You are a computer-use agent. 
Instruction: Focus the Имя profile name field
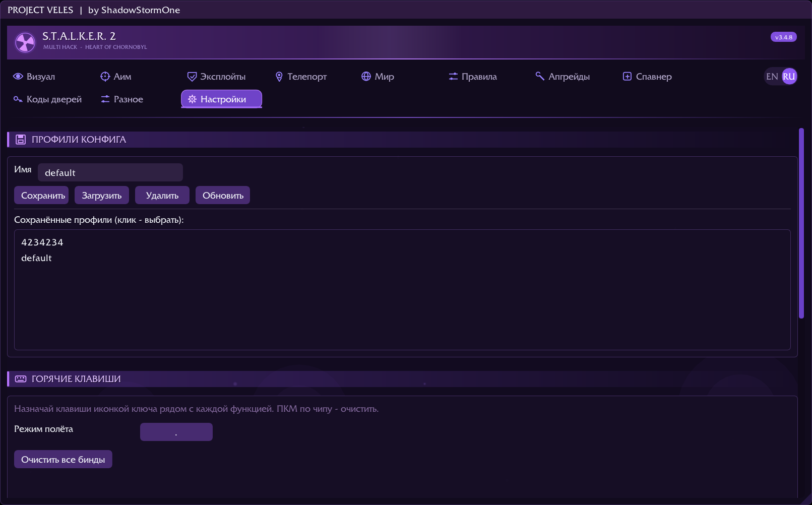[110, 172]
